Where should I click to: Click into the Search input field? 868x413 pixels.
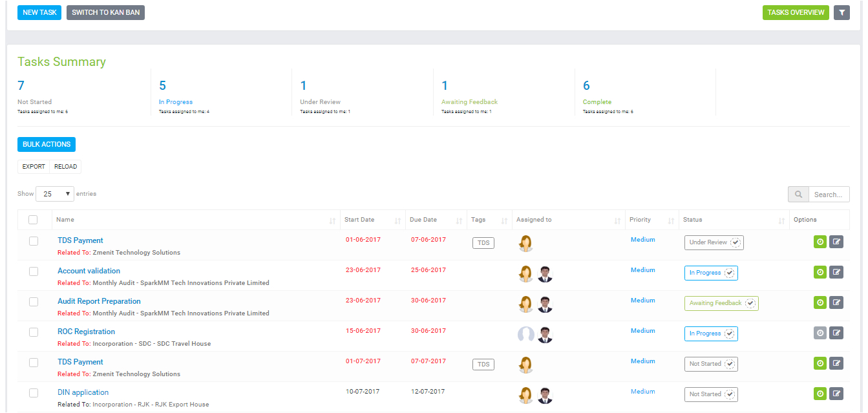(x=828, y=195)
